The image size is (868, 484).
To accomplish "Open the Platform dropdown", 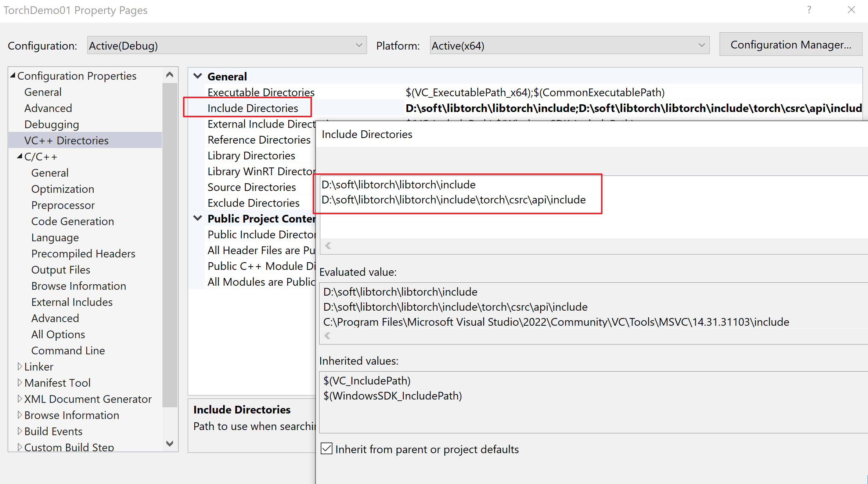I will coord(569,45).
